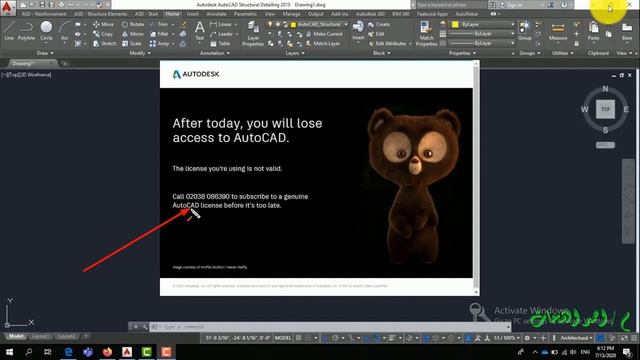640x360 pixels.
Task: Click the search keyword input box
Action: (451, 5)
